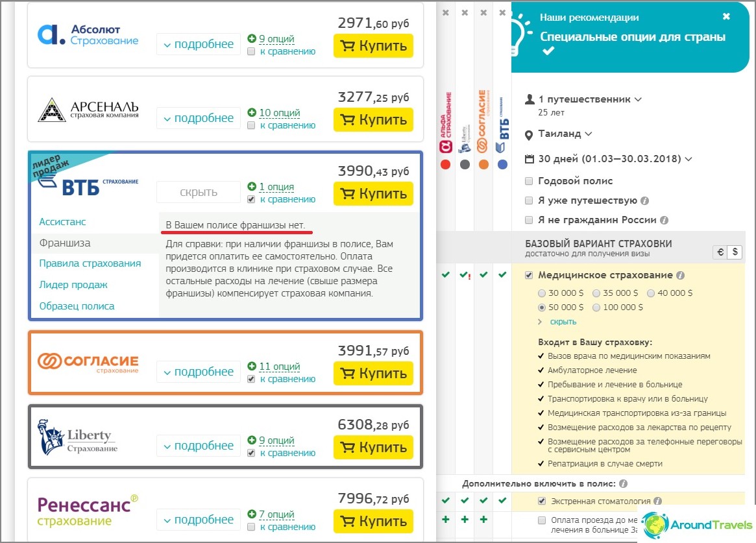Expand "подробнее" for Абсолют Страхование

(x=199, y=44)
